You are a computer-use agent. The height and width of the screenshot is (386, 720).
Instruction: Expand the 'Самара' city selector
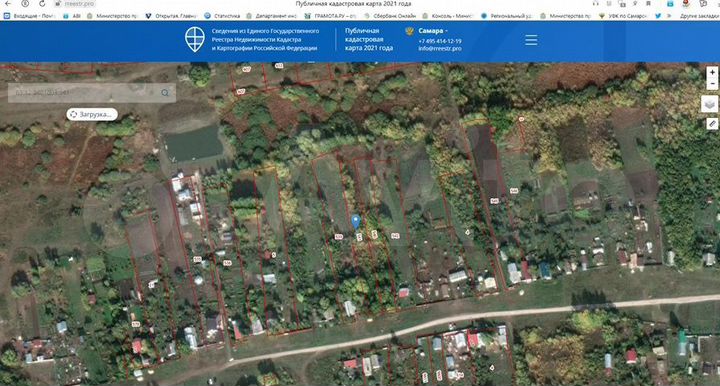coord(433,31)
